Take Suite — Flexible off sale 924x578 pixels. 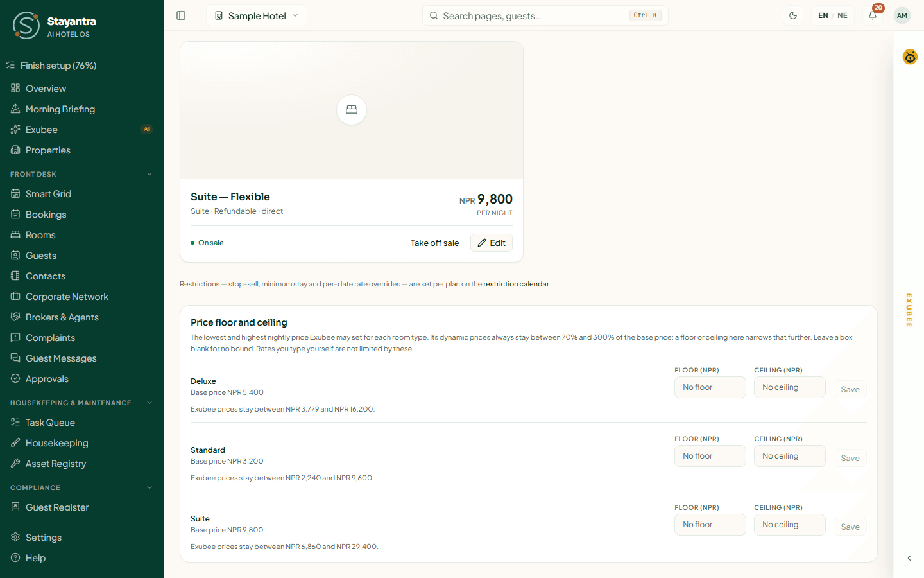pyautogui.click(x=434, y=243)
